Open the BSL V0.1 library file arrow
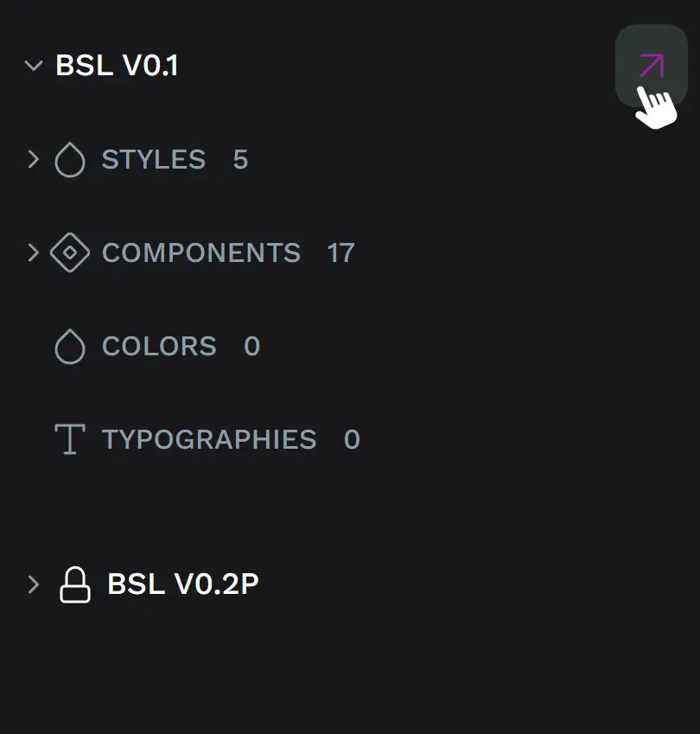The width and height of the screenshot is (700, 734). pyautogui.click(x=651, y=66)
